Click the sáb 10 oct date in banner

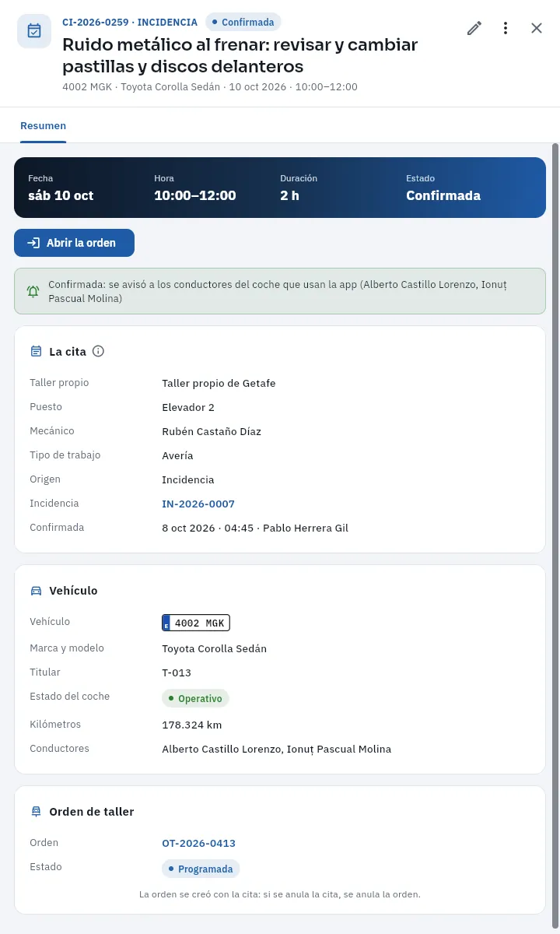point(61,195)
